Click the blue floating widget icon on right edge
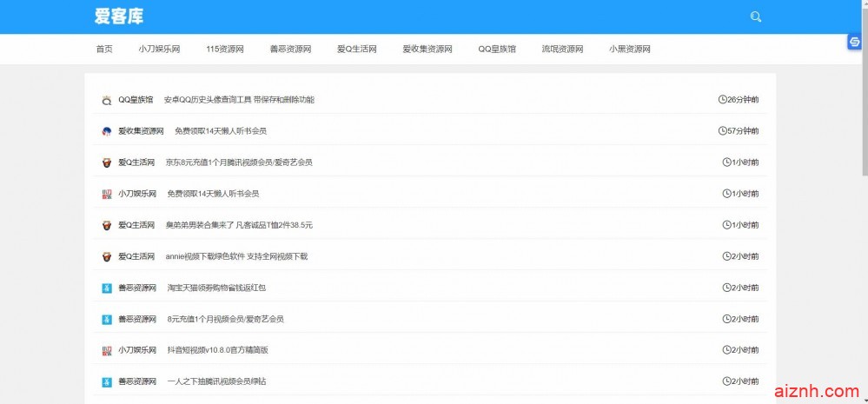 point(854,43)
